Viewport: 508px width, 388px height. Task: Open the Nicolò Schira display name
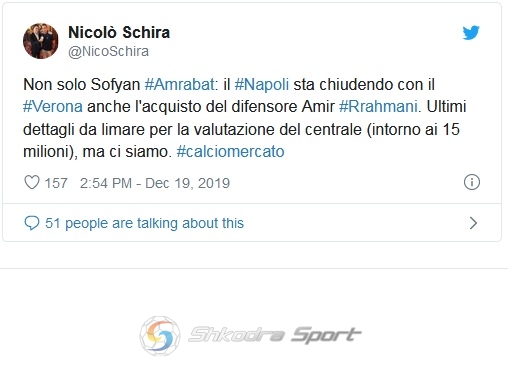119,32
